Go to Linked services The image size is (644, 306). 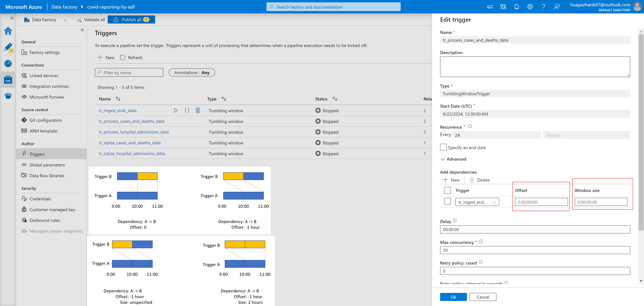[x=43, y=75]
